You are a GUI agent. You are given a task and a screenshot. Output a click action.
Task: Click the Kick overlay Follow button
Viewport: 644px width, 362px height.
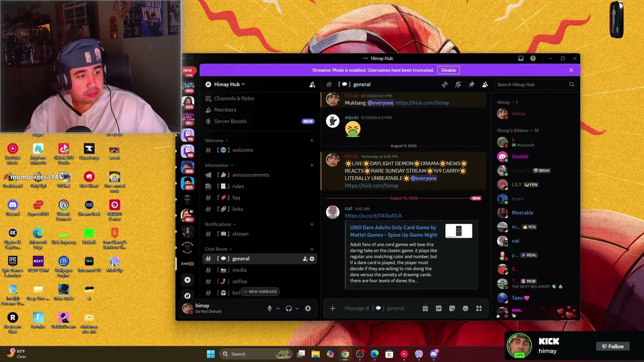(613, 346)
